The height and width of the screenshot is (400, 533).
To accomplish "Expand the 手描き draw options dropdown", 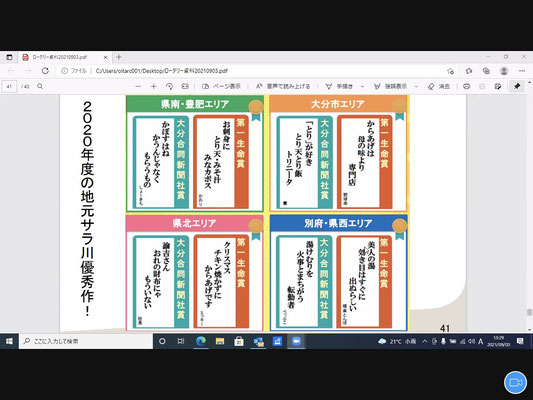I will point(362,86).
